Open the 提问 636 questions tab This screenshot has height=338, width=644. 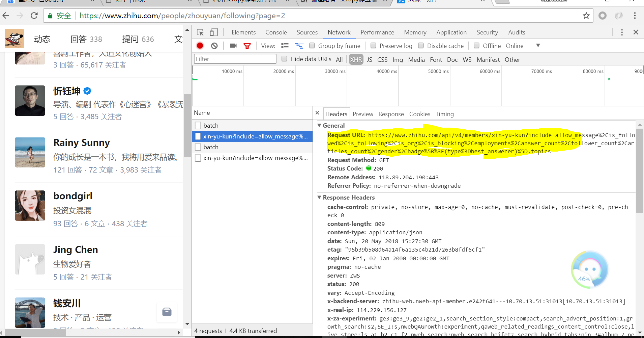[138, 39]
